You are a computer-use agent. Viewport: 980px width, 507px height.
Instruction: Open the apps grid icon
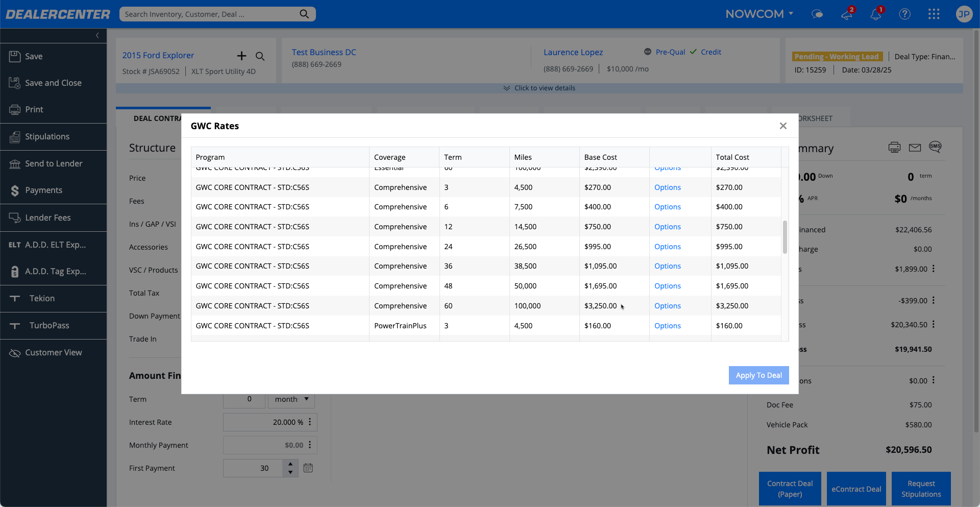point(934,14)
